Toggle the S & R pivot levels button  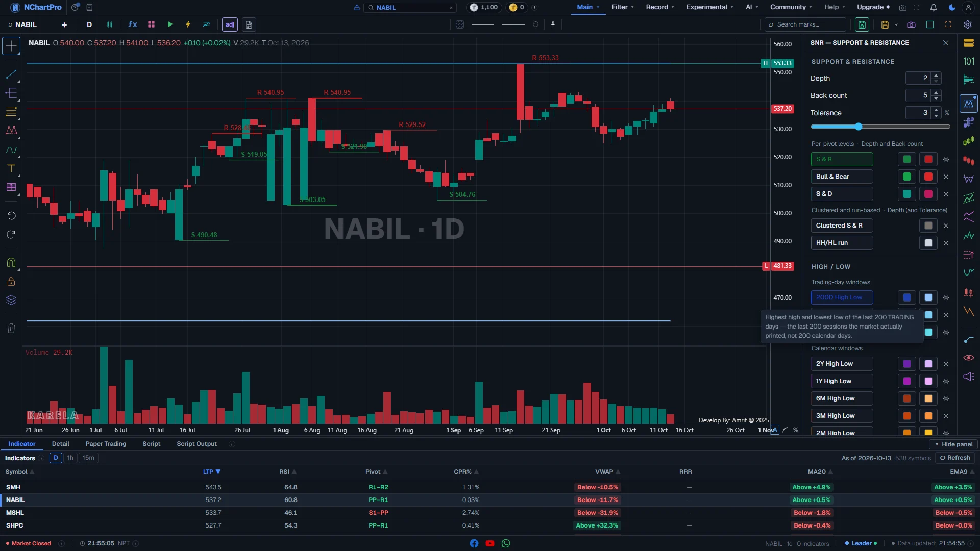(x=842, y=159)
